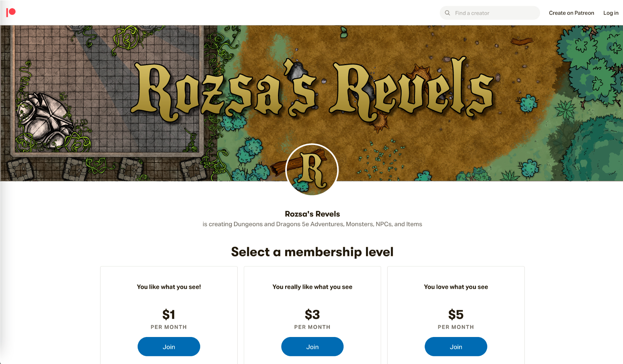Screen dimensions: 623x364
Task: Focus the Find a creator field
Action: 494,13
